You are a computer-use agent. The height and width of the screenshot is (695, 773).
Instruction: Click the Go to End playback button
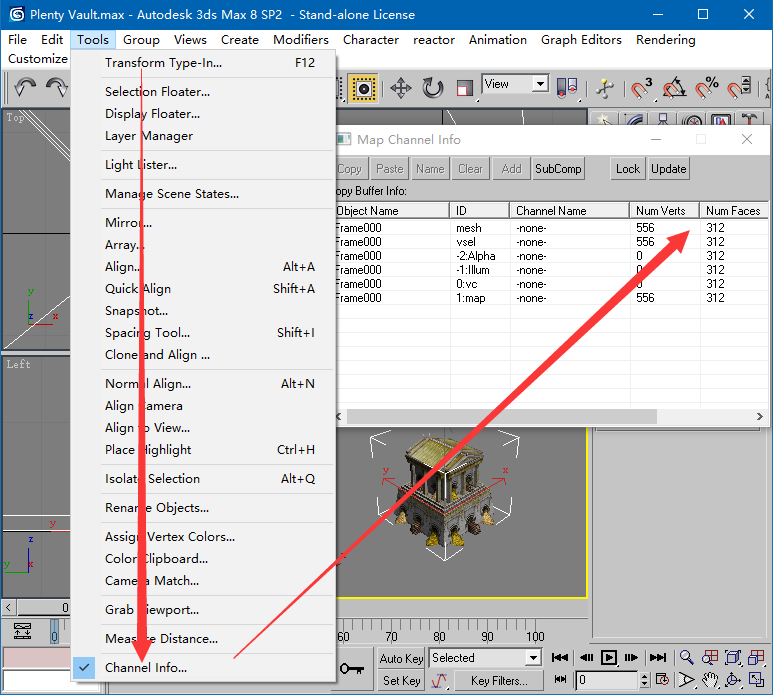[x=658, y=658]
